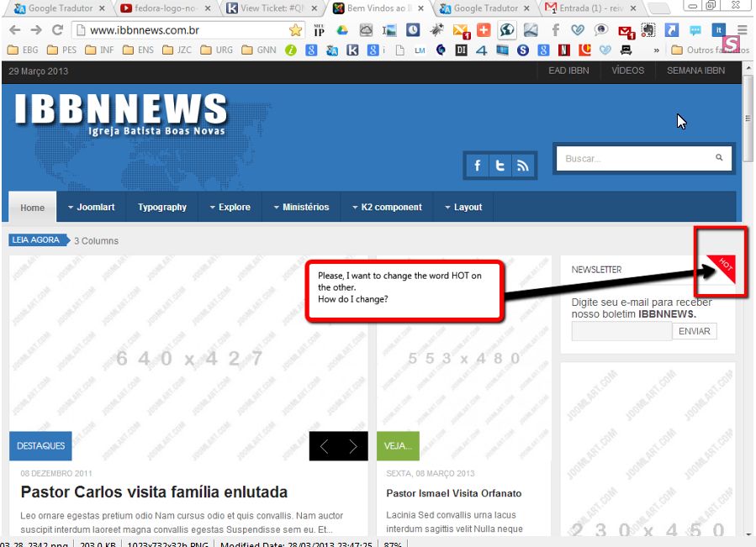Open the DI bookmark icon

pyautogui.click(x=462, y=50)
